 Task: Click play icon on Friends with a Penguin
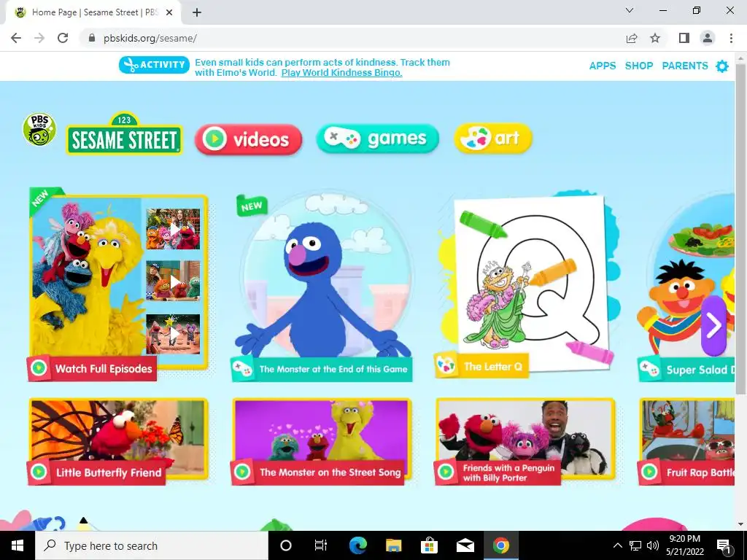446,472
